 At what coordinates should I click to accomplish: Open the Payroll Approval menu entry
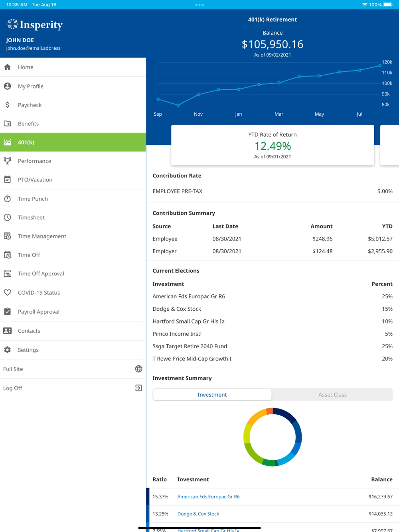tap(73, 311)
